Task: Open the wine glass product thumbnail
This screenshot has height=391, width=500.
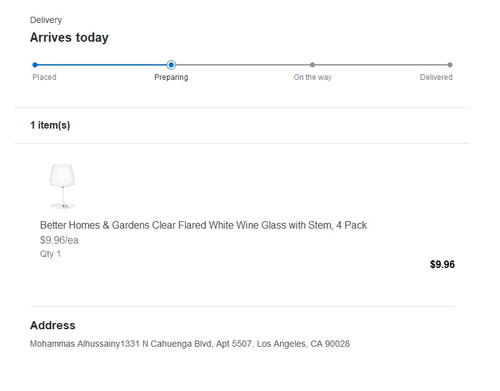Action: (62, 186)
